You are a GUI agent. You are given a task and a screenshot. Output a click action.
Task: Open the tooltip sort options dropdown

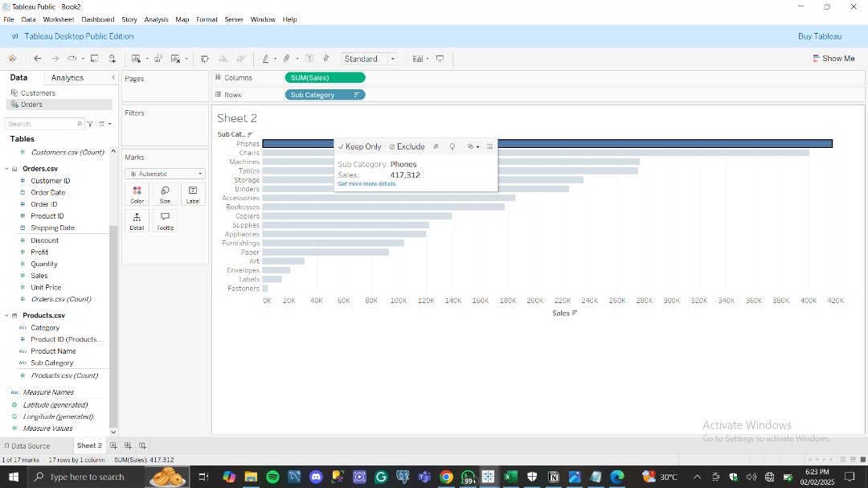coord(473,146)
